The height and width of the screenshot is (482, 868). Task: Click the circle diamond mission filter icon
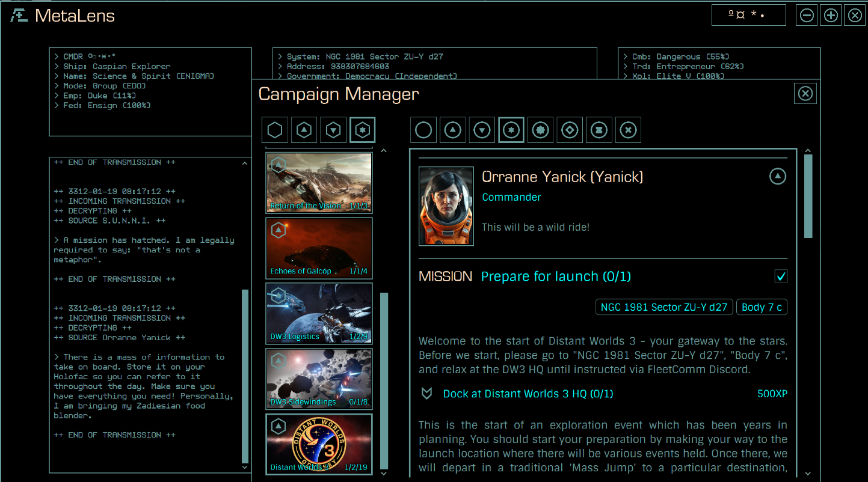(x=570, y=130)
